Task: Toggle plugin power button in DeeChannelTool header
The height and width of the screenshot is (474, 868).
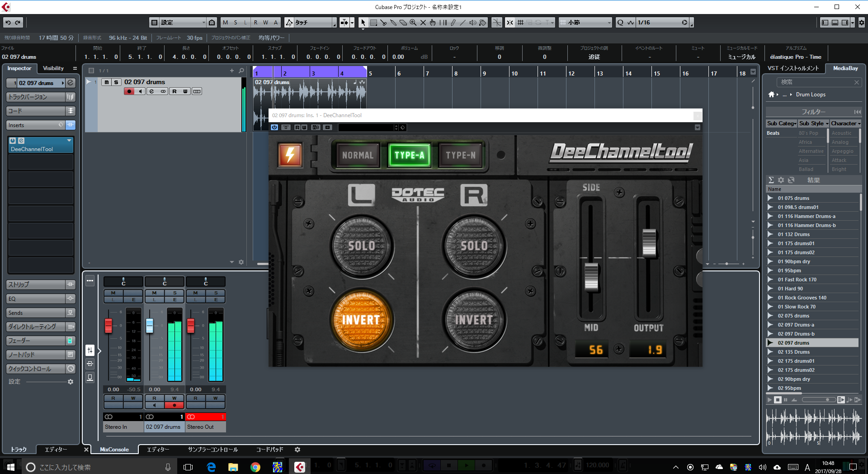Action: click(x=274, y=128)
